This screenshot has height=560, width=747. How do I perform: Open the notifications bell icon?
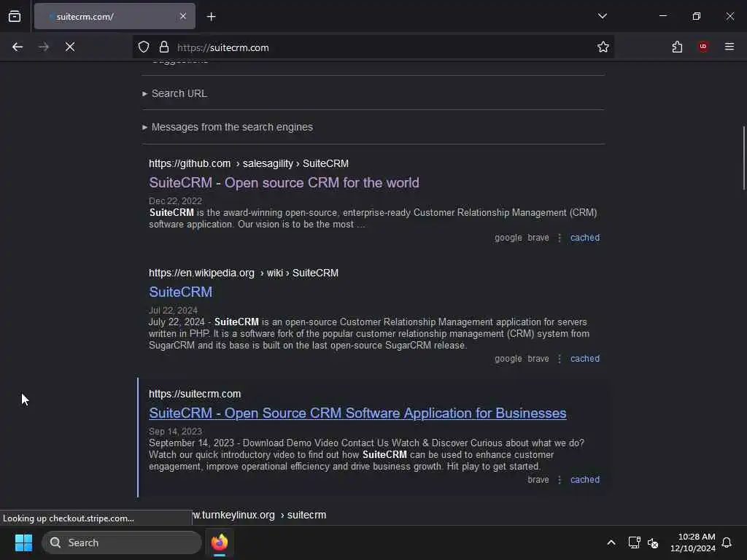tap(727, 542)
